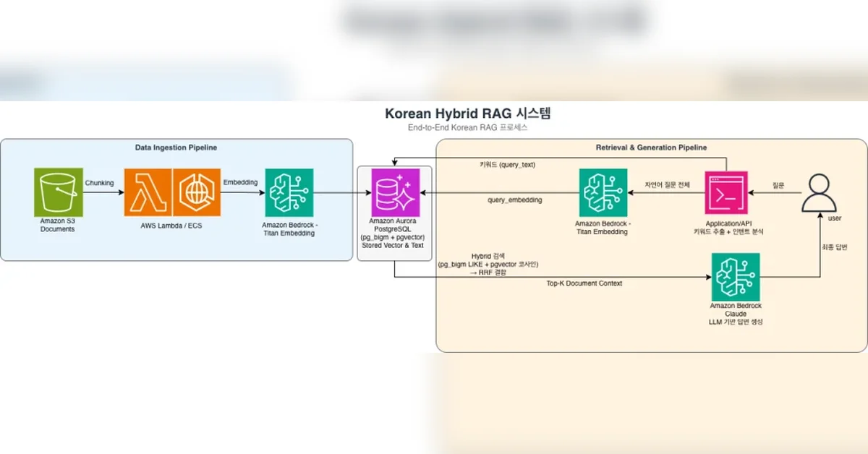Select the Application/API terminal icon

(x=728, y=192)
